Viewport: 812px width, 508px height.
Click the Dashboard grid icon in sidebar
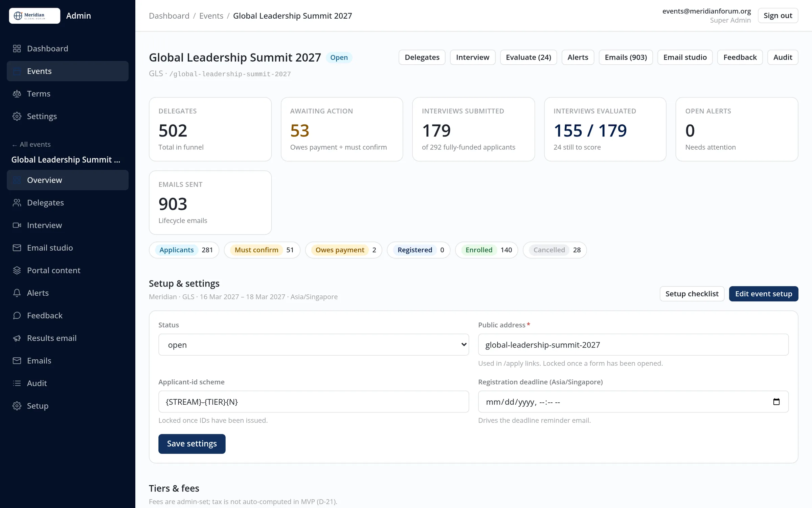17,48
